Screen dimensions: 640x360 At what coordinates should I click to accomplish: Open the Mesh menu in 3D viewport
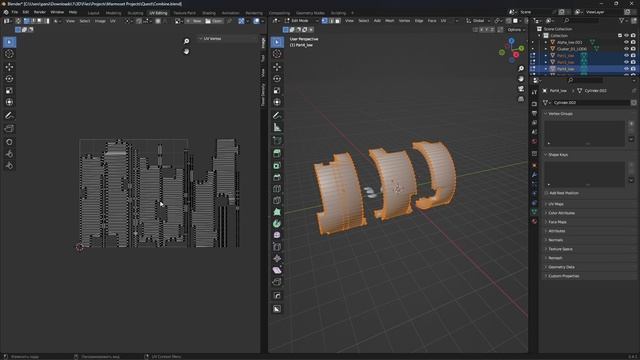[x=390, y=20]
